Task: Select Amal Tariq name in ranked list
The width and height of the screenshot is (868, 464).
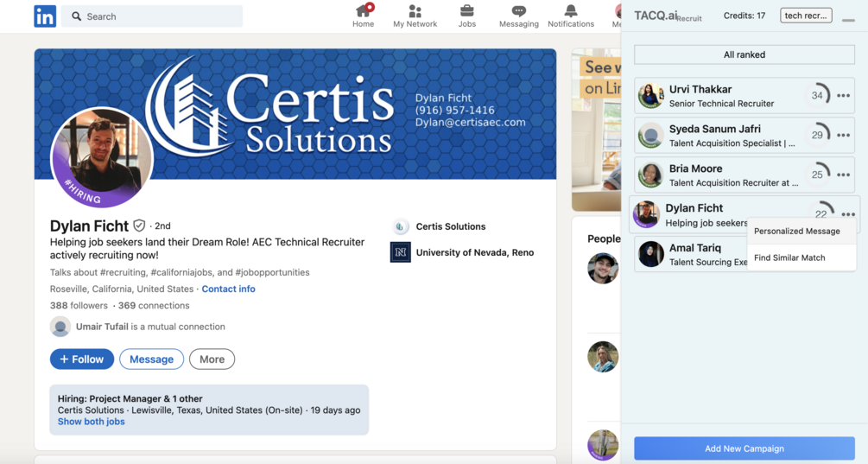Action: pyautogui.click(x=694, y=247)
